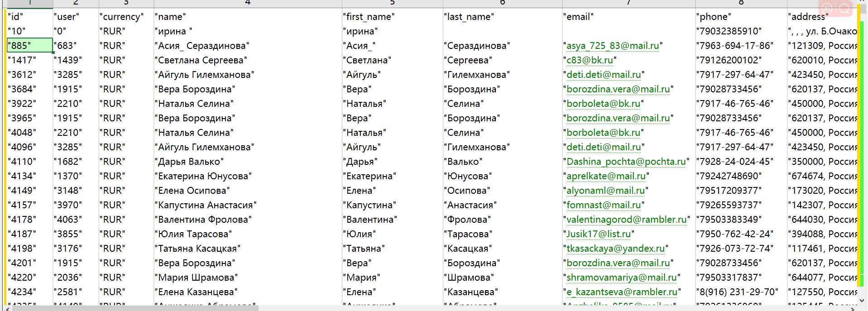Screen dimensions: 868x311
Task: Select id cell "1417"
Action: click(30, 60)
